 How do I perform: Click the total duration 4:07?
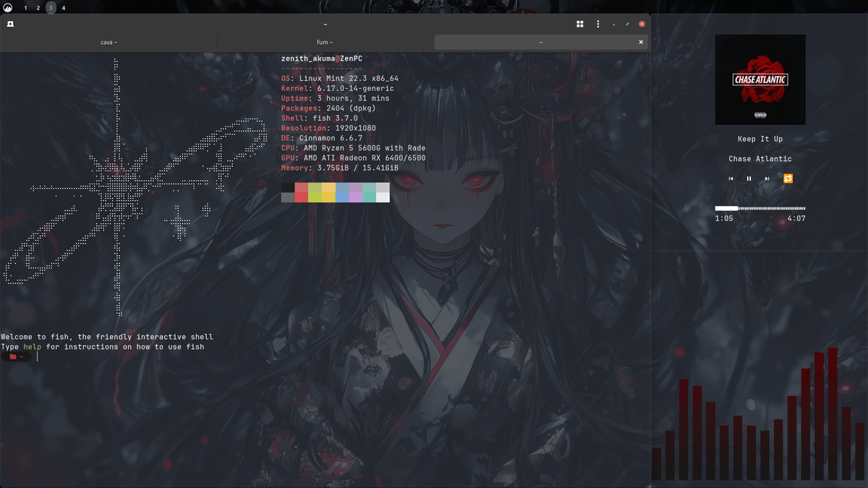[796, 218]
